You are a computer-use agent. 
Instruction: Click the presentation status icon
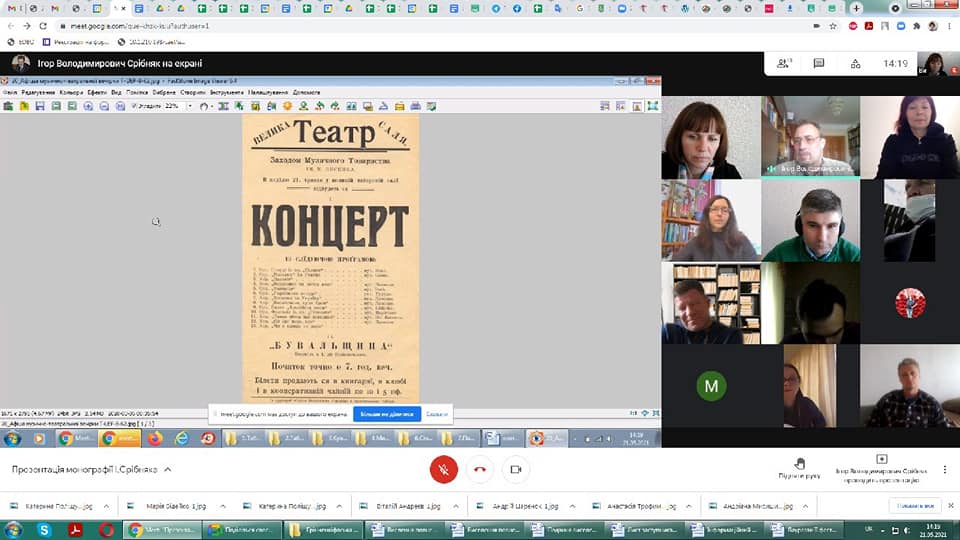click(x=881, y=460)
